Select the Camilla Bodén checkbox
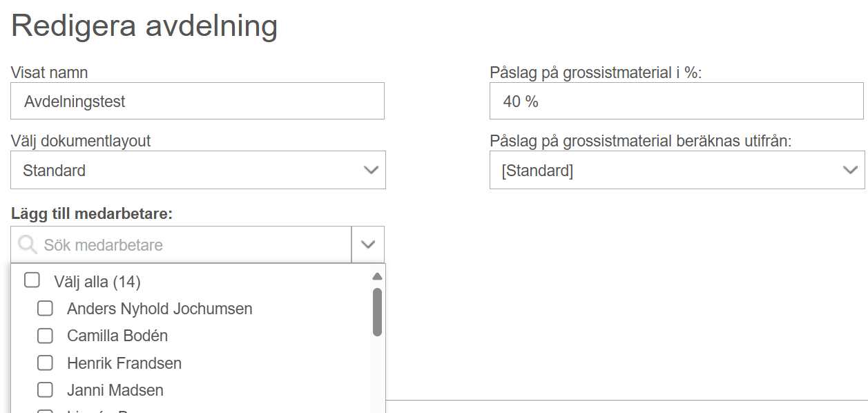Screen dimensions: 868x413 (x=45, y=336)
